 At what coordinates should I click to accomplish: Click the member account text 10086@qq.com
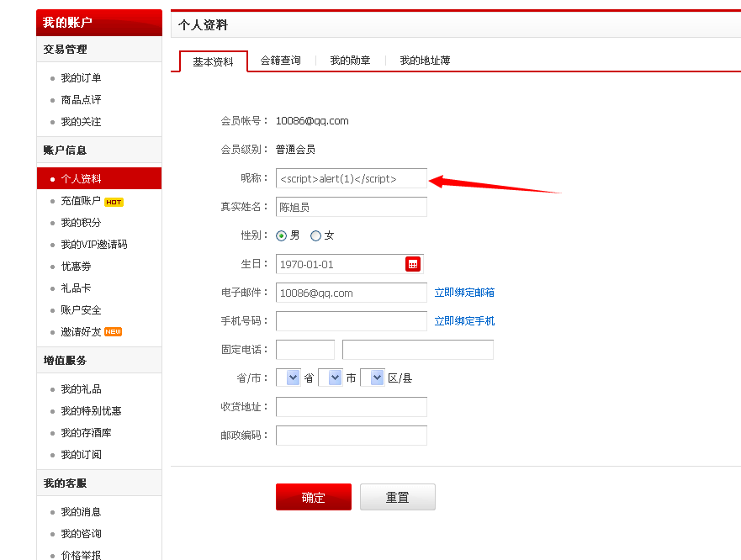point(312,121)
